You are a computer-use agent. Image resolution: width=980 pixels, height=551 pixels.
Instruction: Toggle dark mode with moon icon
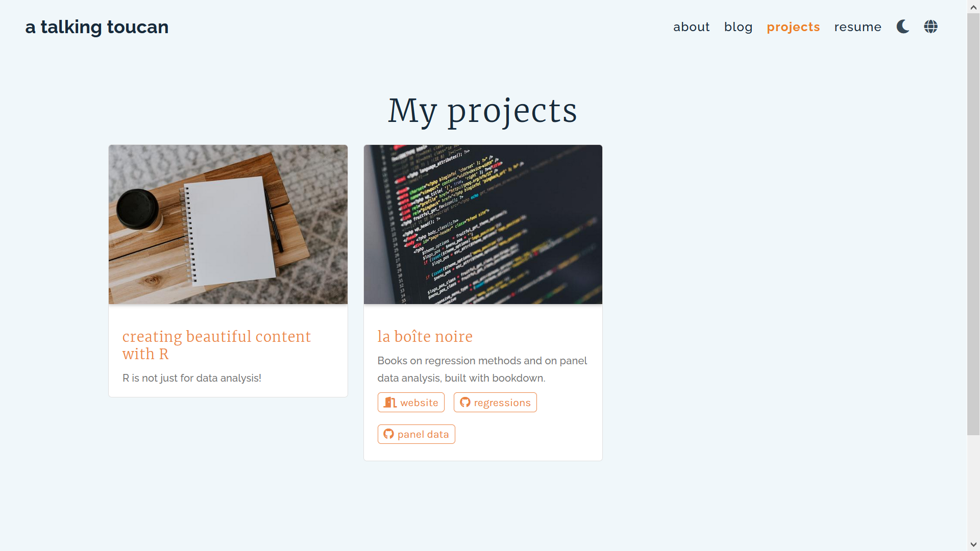tap(903, 27)
